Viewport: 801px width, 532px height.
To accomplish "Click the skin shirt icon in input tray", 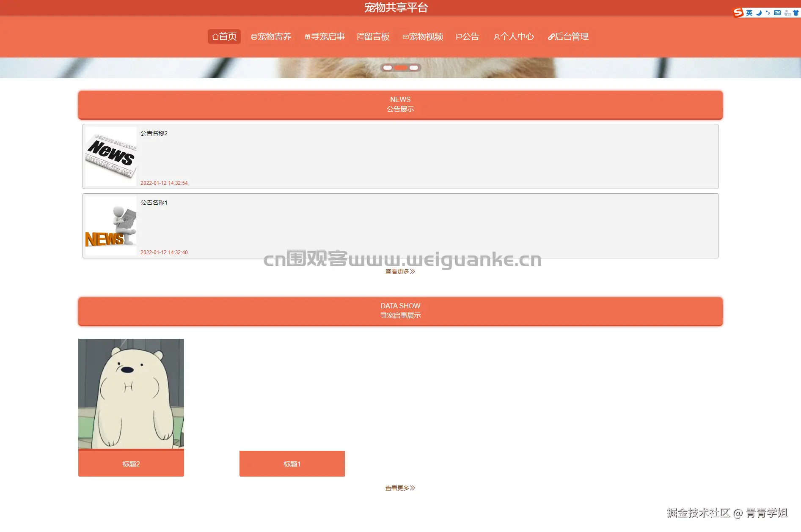I will click(796, 13).
